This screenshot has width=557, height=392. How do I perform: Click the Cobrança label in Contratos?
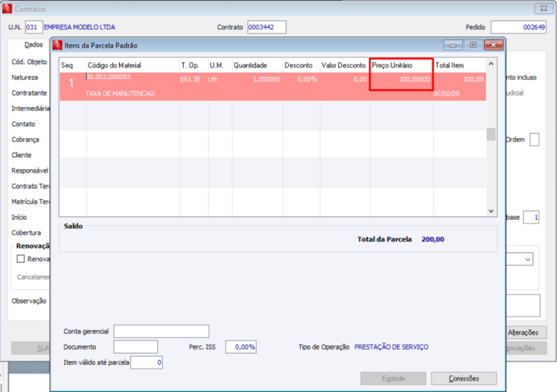[x=25, y=139]
